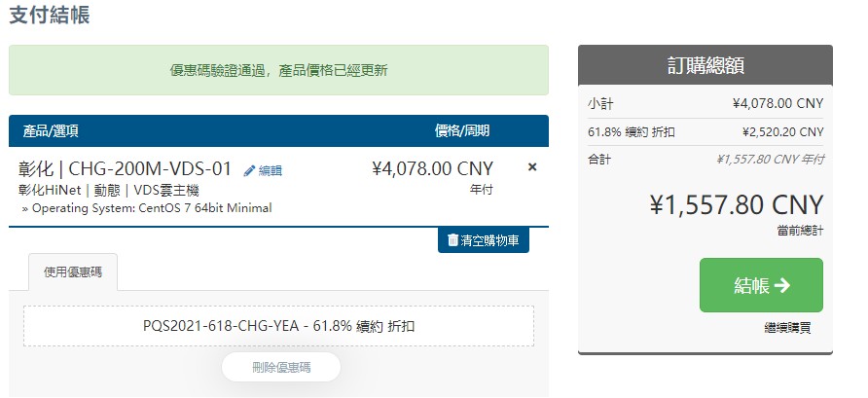Click the large ¥1,557.80 CNY current total
The height and width of the screenshot is (398, 868).
(x=736, y=205)
